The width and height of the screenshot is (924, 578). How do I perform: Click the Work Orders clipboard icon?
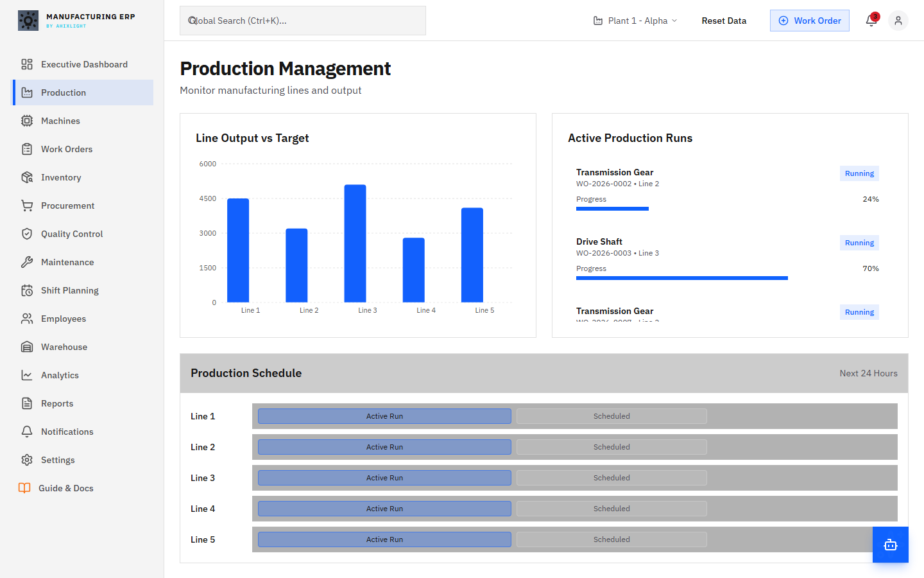pyautogui.click(x=27, y=149)
